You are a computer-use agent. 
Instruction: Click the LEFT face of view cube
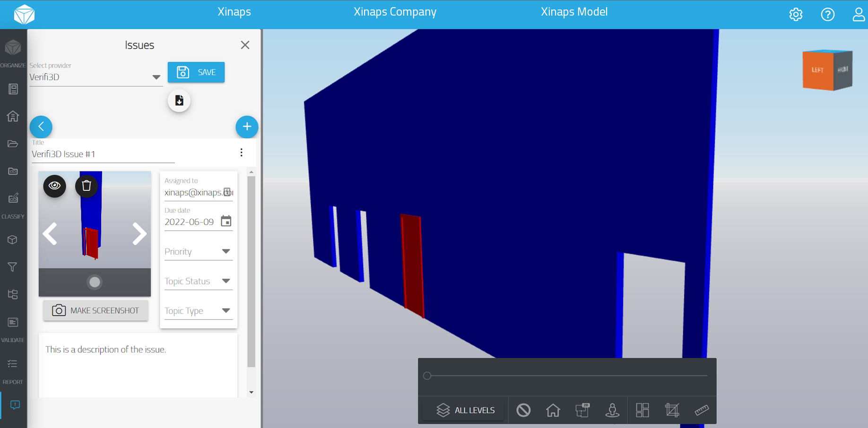point(817,70)
